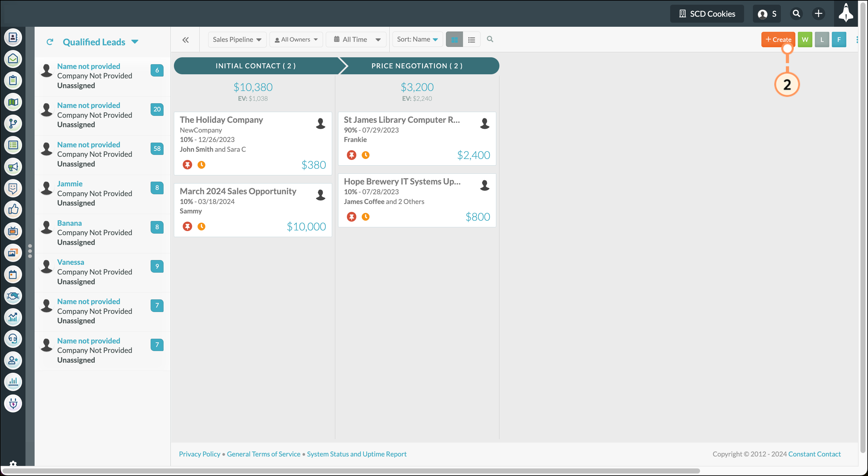The image size is (868, 476).
Task: Open the Qualified Leads dropdown
Action: (x=100, y=42)
